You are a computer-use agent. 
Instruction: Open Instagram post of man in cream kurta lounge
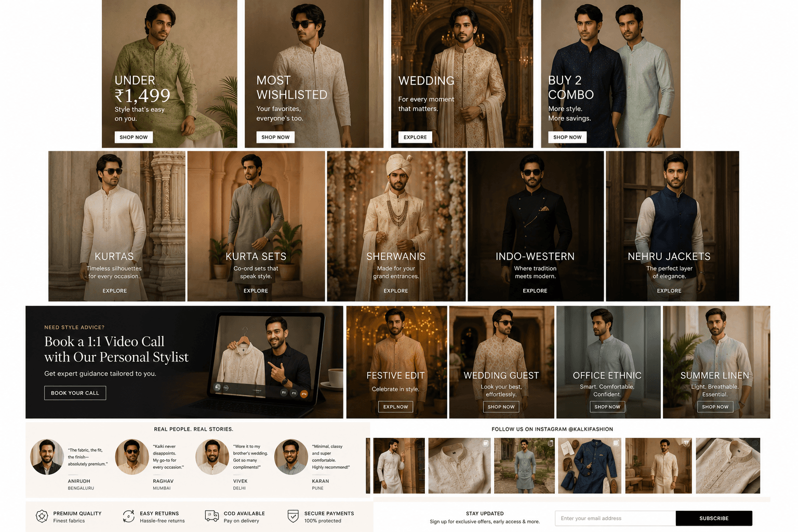click(x=659, y=465)
